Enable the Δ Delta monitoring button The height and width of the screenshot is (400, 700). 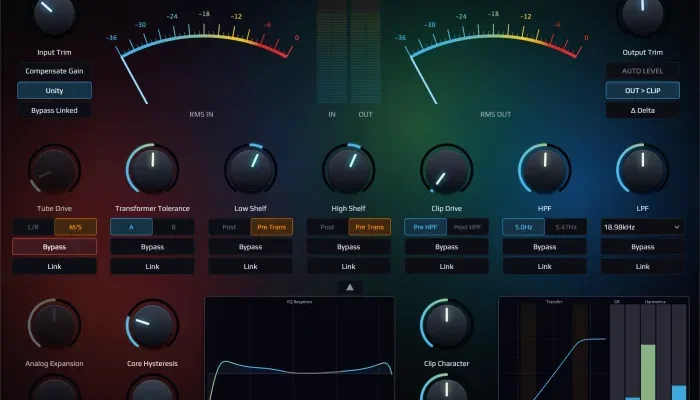click(642, 110)
